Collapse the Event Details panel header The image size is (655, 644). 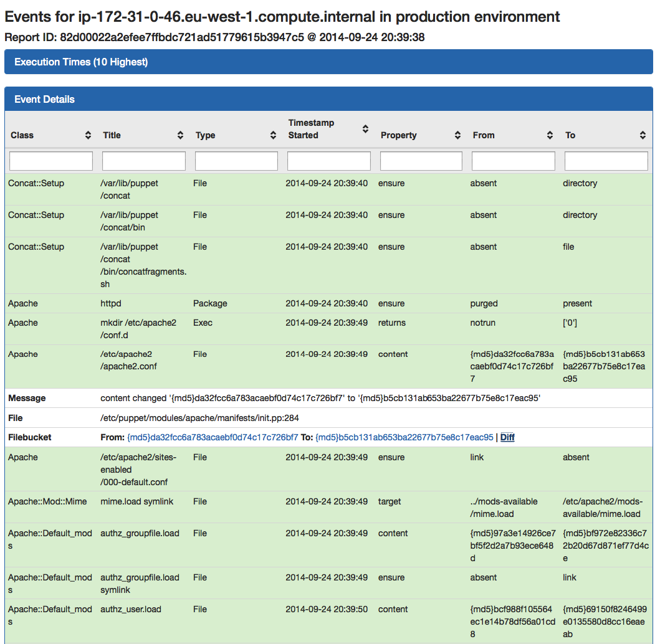coord(328,99)
